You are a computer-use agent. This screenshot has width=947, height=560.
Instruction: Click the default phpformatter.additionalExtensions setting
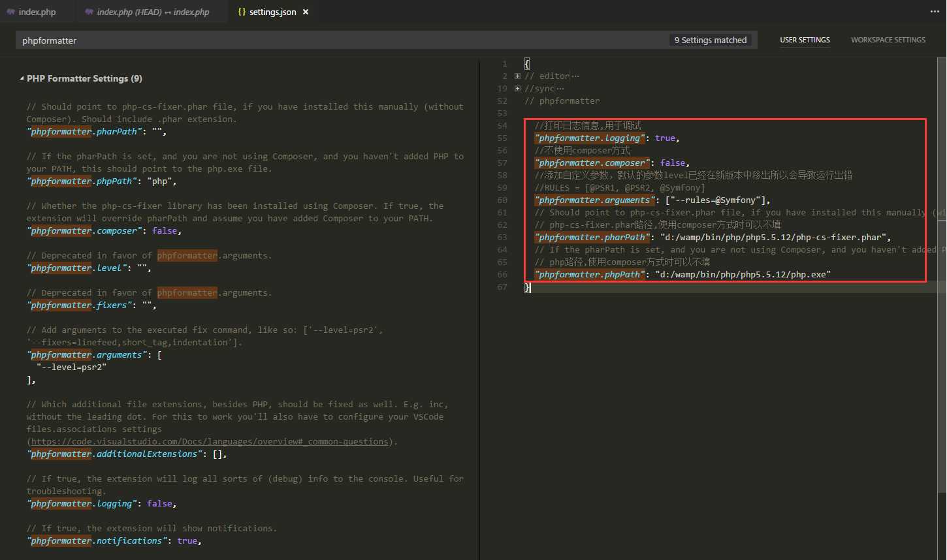tap(127, 454)
